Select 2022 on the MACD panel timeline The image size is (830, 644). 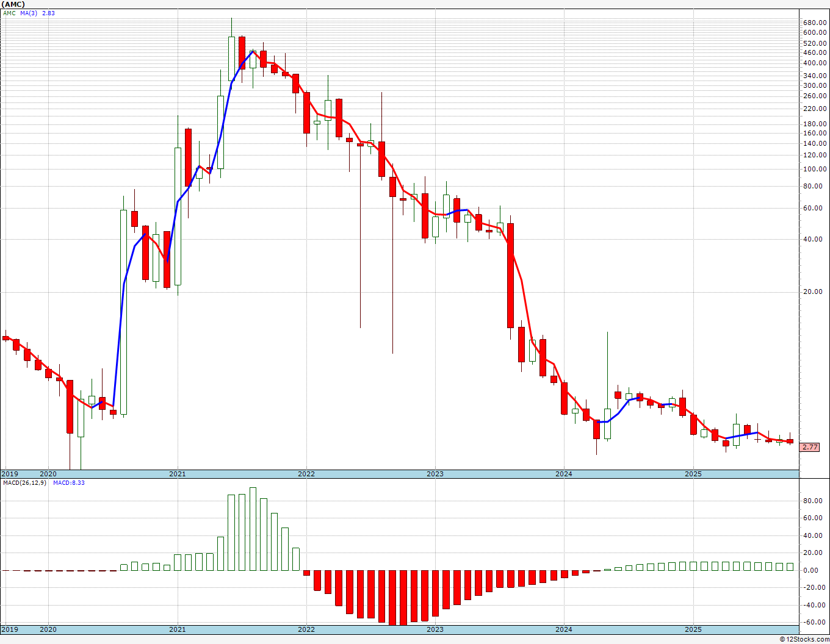point(306,629)
